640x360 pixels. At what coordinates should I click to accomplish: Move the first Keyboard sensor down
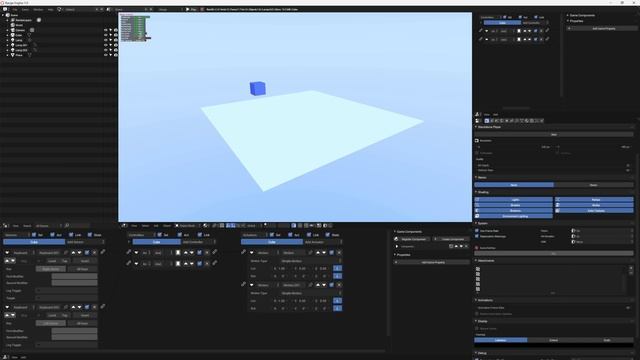80,253
